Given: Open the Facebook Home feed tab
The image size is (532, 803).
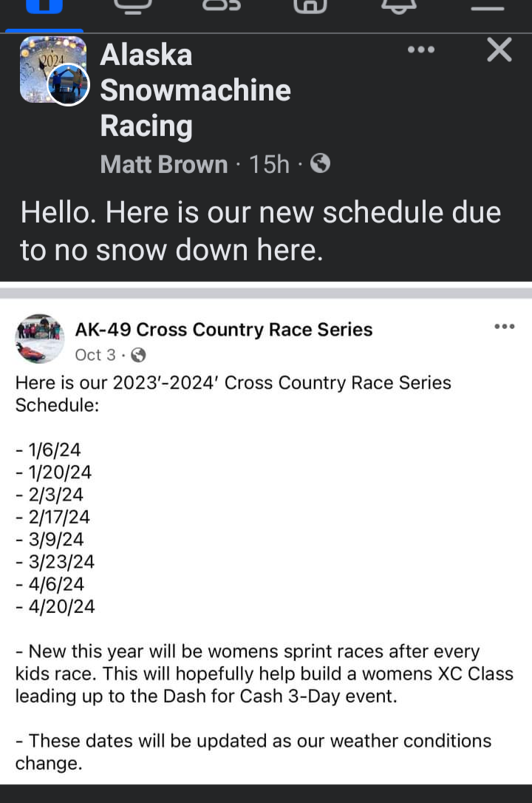Looking at the screenshot, I should (x=44, y=6).
